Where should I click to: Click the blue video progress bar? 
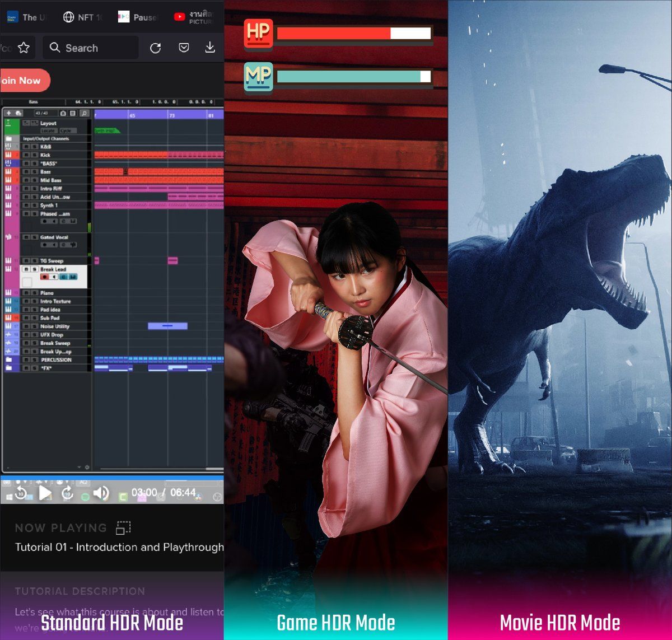[112, 479]
